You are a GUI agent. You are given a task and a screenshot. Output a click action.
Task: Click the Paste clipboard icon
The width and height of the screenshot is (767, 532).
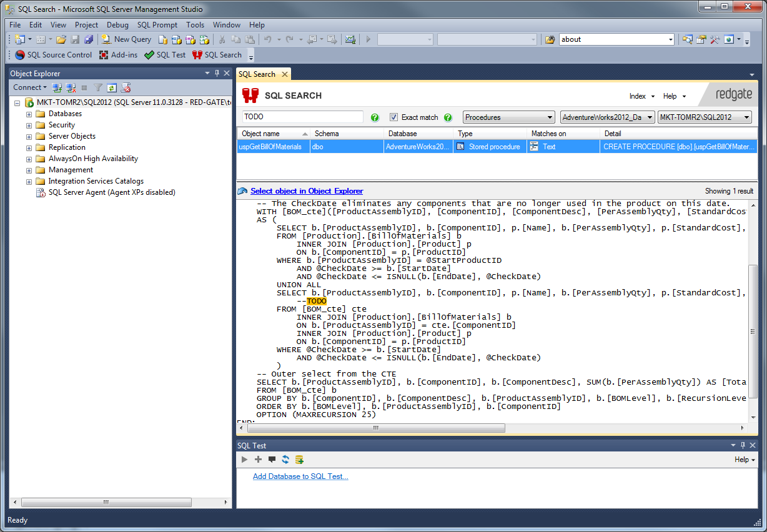[250, 39]
